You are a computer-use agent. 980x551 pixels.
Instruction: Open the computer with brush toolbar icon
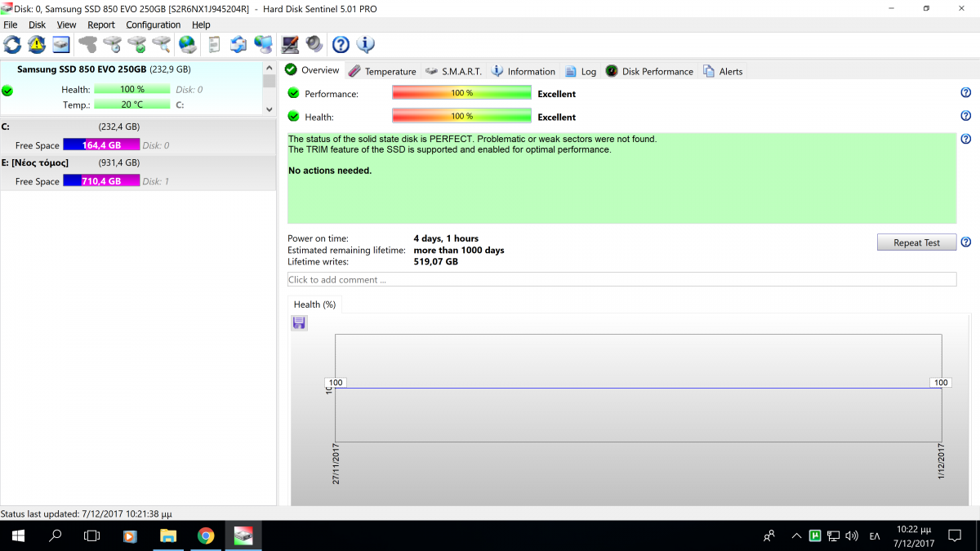coord(289,44)
